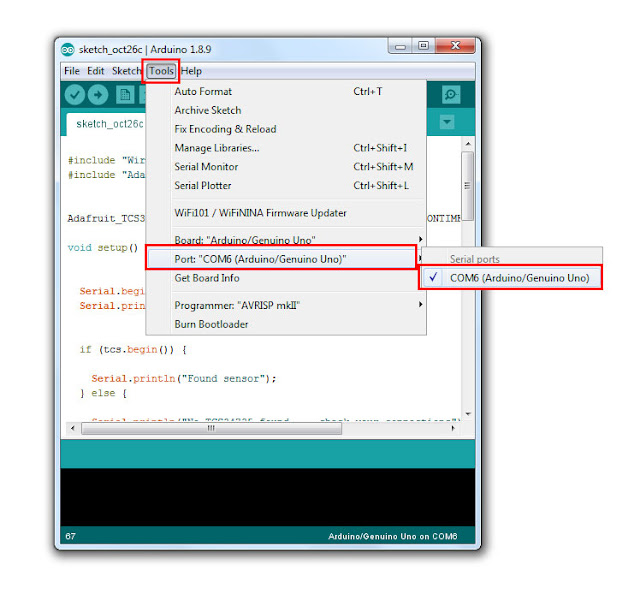The width and height of the screenshot is (640, 594).
Task: Click the horizontal scrollbar thumb
Action: pyautogui.click(x=211, y=428)
